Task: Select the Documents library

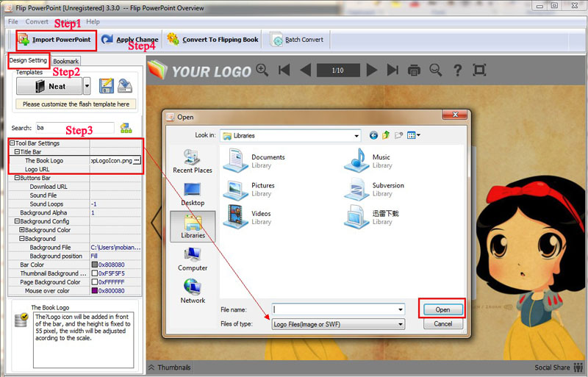Action: pos(254,160)
